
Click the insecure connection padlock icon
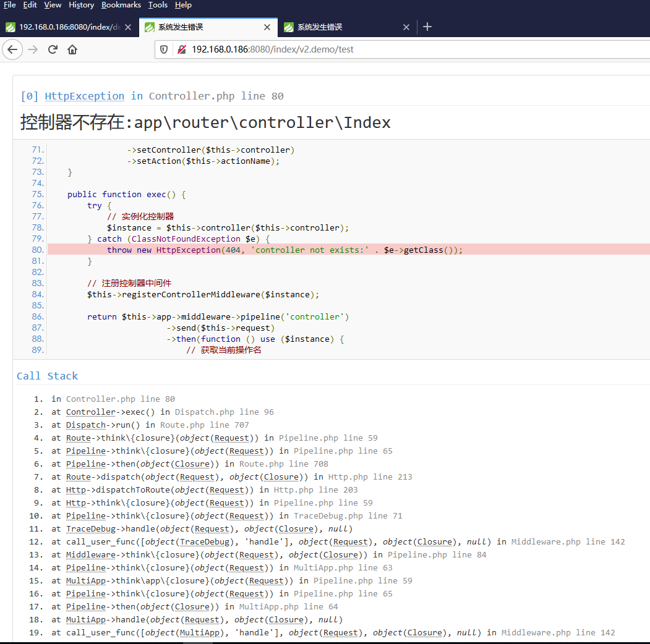[181, 49]
